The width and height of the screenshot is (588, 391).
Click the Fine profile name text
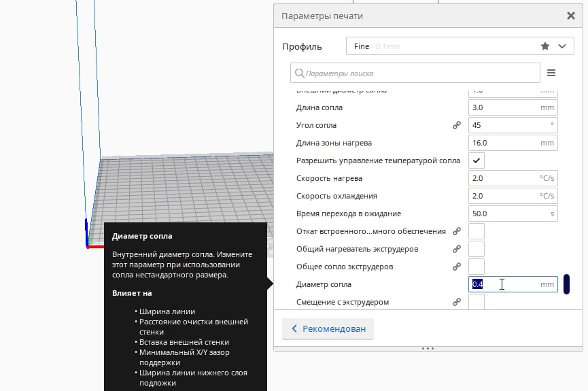tap(362, 46)
